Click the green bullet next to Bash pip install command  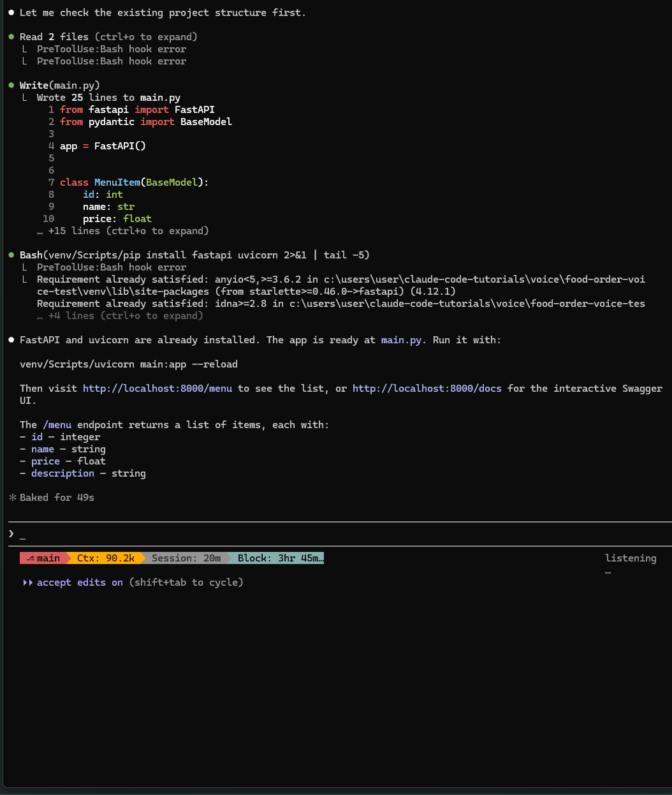11,255
